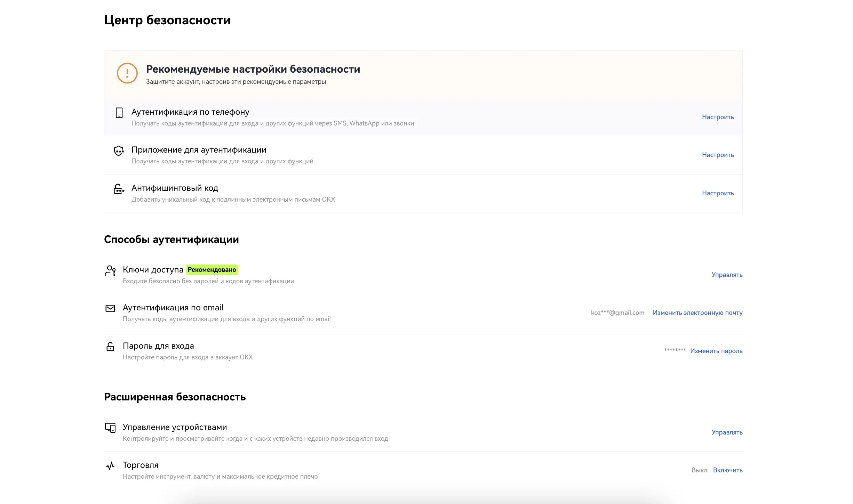Image resolution: width=853 pixels, height=504 pixels.
Task: Click the green Рекомендовано badge
Action: (212, 270)
